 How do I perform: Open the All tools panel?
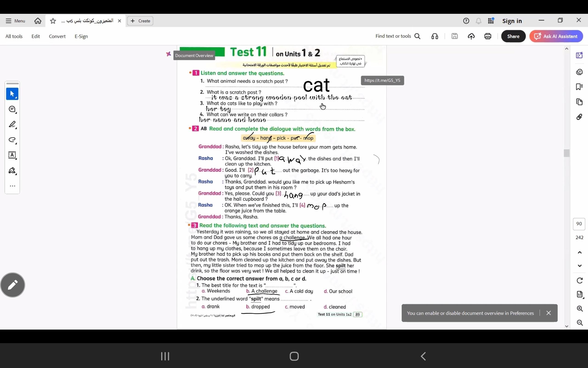coord(14,36)
